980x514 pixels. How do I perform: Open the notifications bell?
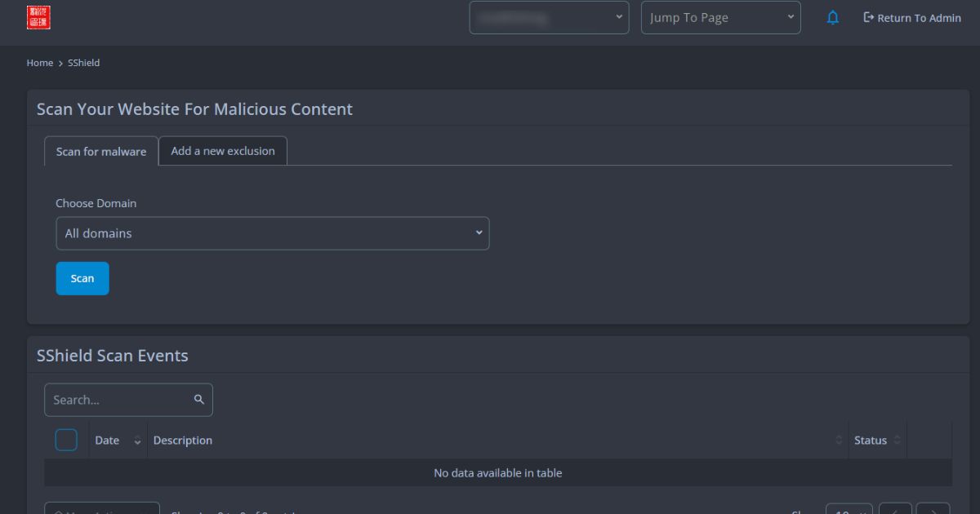pyautogui.click(x=832, y=18)
